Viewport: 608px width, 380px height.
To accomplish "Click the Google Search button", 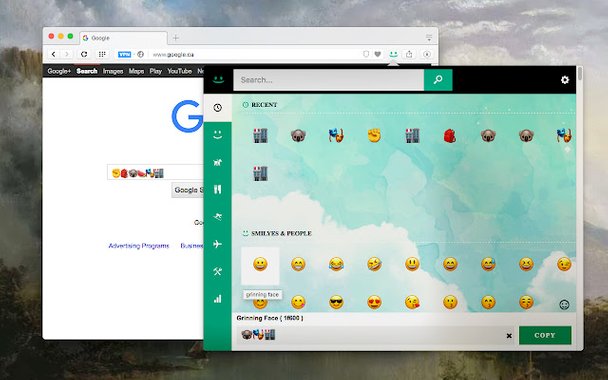I will tap(188, 190).
